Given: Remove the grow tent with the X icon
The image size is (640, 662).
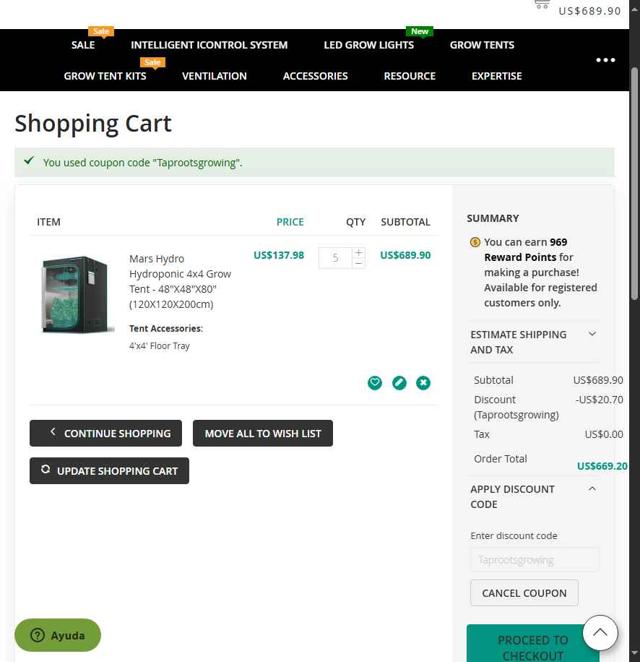Looking at the screenshot, I should click(x=423, y=383).
